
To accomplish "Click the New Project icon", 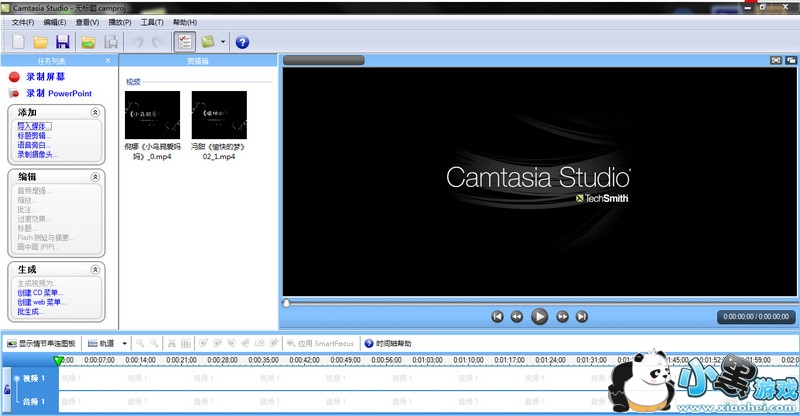I will [18, 42].
